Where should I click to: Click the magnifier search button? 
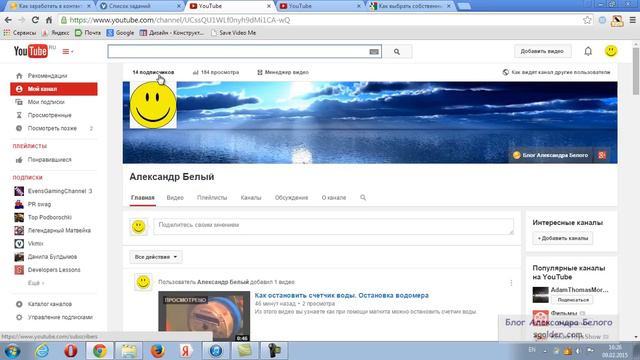pyautogui.click(x=397, y=52)
